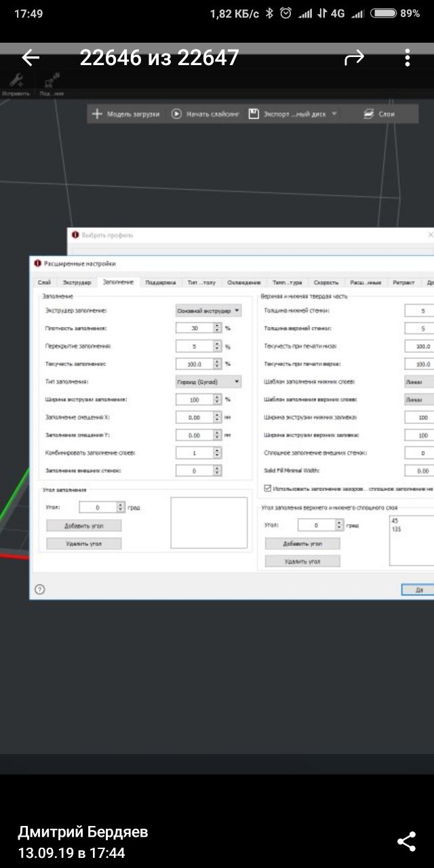Screen dimensions: 434x868
Task: Click Толщина нижней стенки field
Action: [419, 311]
